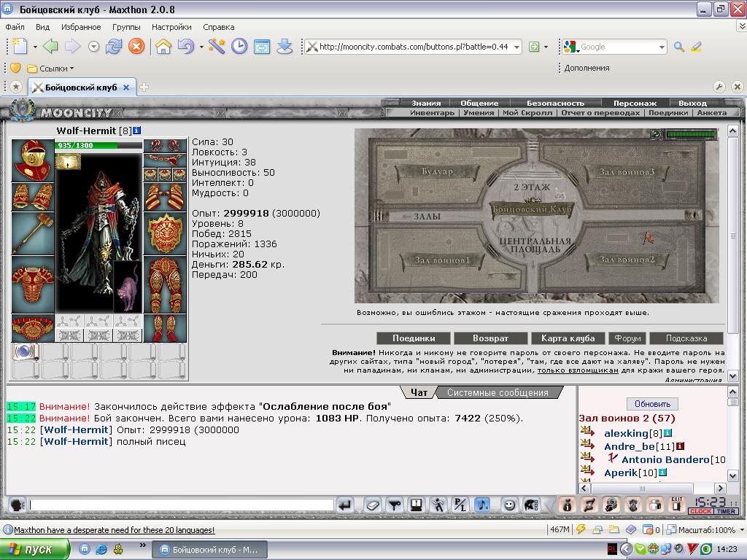
Task: Toggle the sound note icon in chat bar
Action: [x=482, y=505]
